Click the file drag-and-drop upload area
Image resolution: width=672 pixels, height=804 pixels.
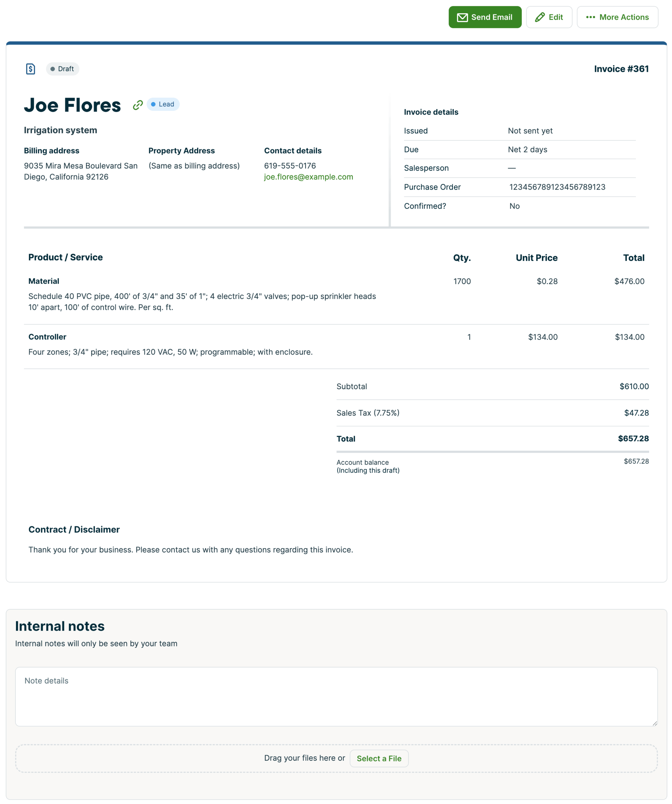[153, 758]
